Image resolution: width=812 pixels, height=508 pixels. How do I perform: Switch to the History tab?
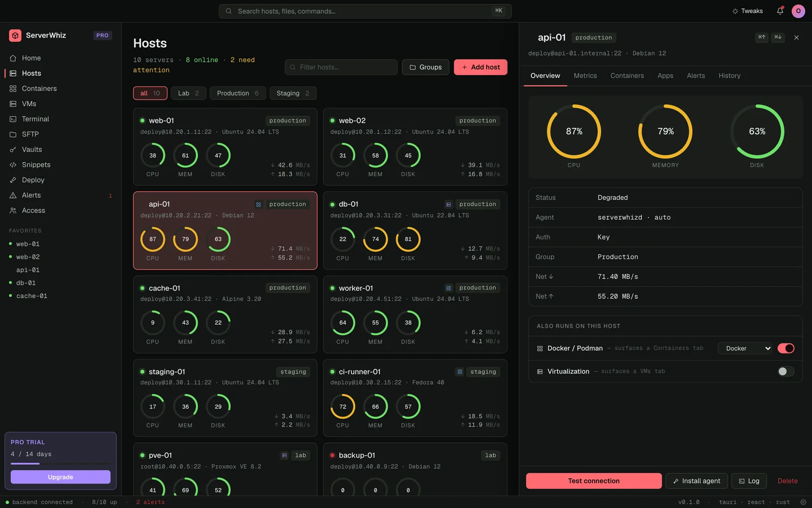pyautogui.click(x=729, y=76)
